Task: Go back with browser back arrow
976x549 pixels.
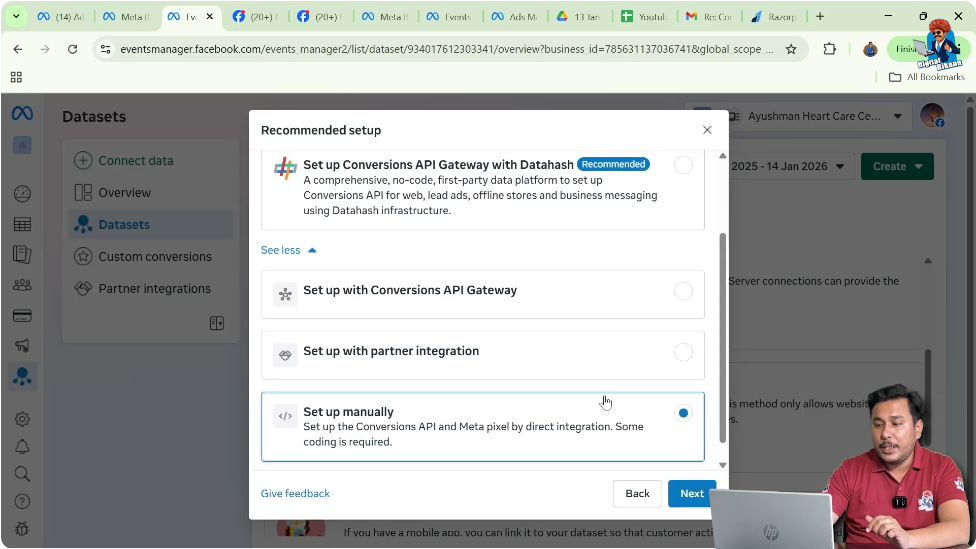Action: point(17,49)
